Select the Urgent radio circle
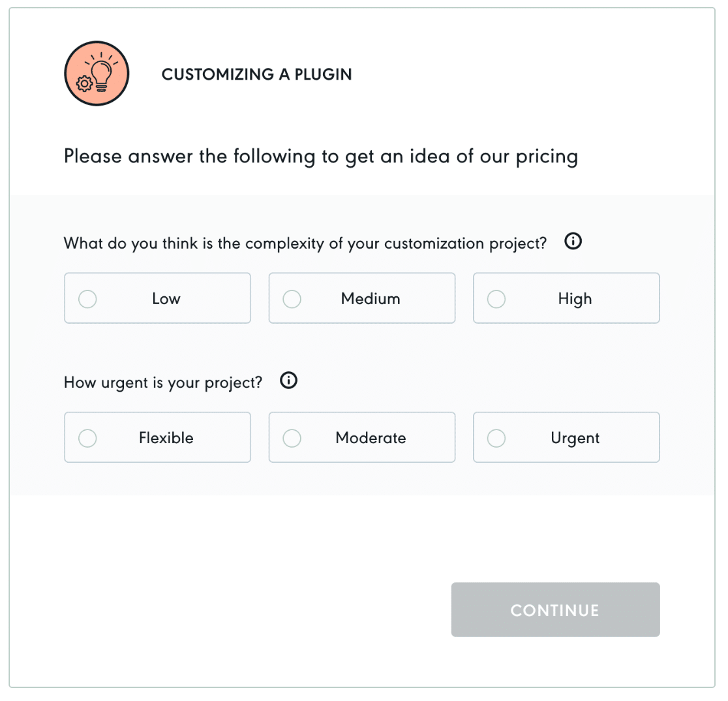Screen dimensions: 728x701 (x=496, y=438)
